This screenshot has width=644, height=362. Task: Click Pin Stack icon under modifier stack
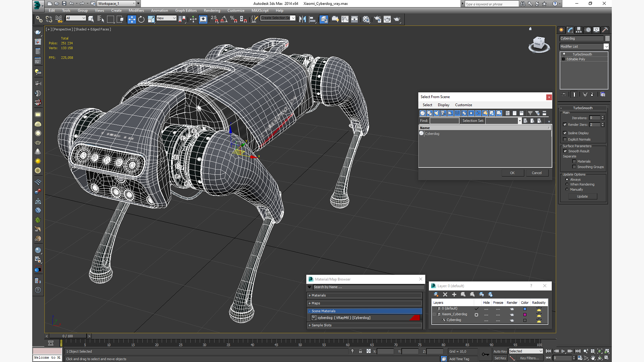tap(563, 95)
